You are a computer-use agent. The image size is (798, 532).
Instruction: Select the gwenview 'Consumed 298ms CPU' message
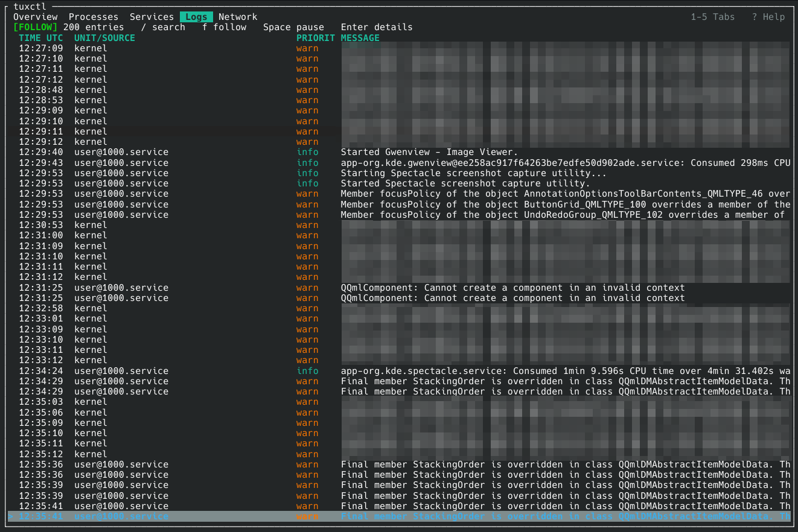(x=566, y=163)
